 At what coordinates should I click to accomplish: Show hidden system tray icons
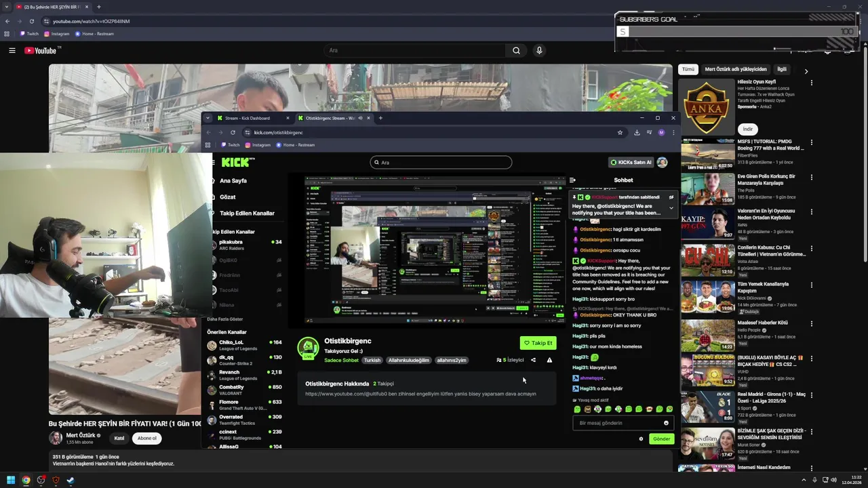804,481
